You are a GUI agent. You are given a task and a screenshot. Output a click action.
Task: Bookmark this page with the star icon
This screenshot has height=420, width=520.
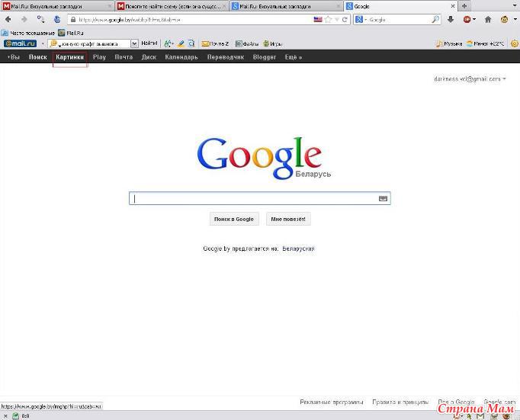pyautogui.click(x=329, y=20)
